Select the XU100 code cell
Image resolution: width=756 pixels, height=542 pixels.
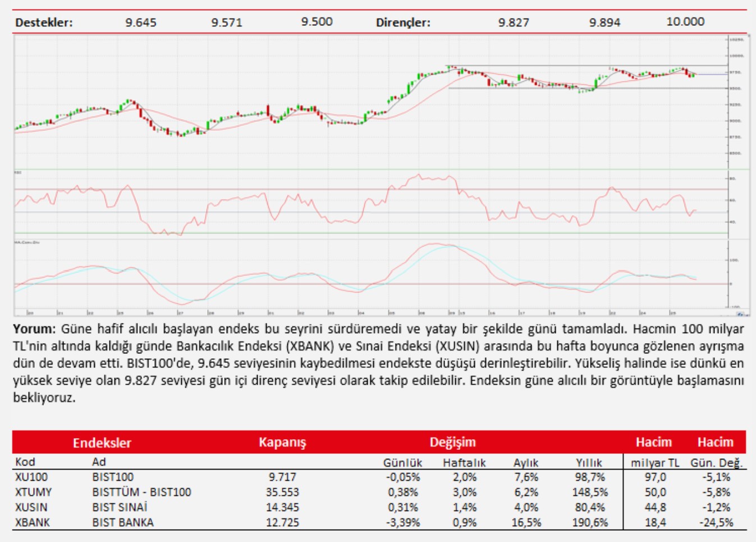point(31,477)
